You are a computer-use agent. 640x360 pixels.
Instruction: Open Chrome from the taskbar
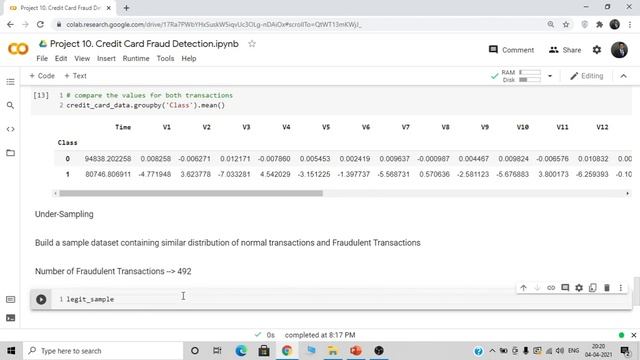pos(287,351)
